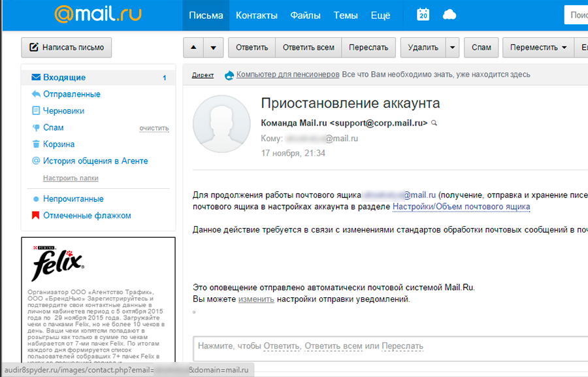This screenshot has height=377, width=588.
Task: Click the red flag icon
Action: coord(36,216)
